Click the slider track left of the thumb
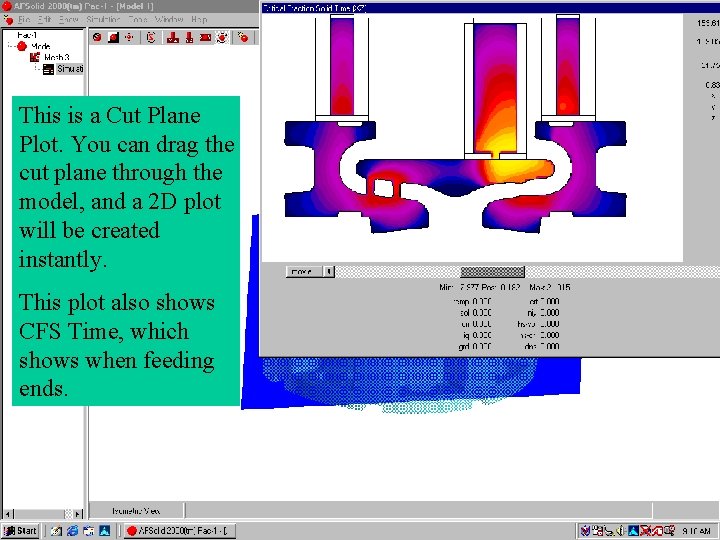The image size is (720, 540). [398, 272]
